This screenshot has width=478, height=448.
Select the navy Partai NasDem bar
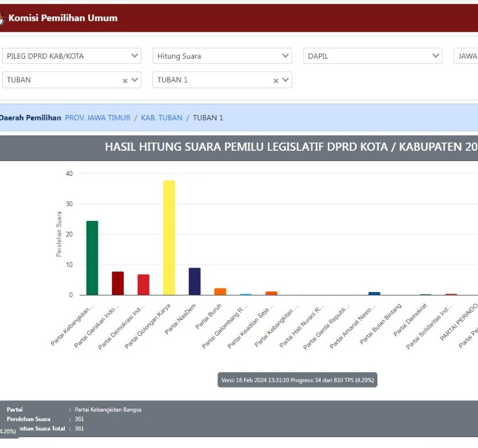[195, 281]
